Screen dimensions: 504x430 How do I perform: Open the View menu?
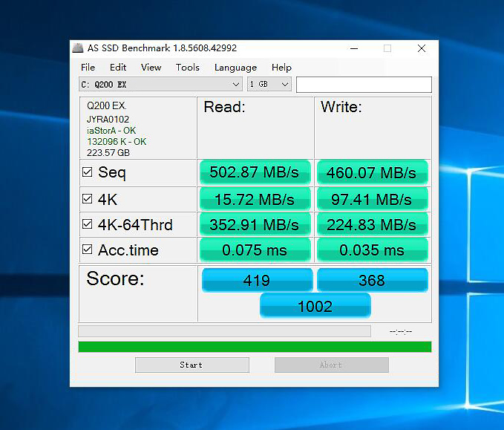click(x=151, y=68)
